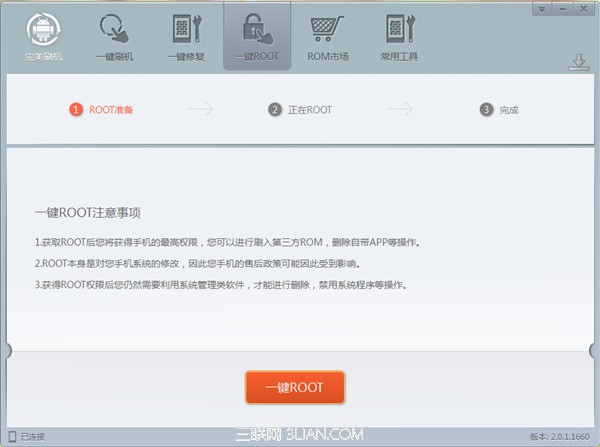Switch to the 一键ROOT tab
600x447 pixels.
[257, 37]
